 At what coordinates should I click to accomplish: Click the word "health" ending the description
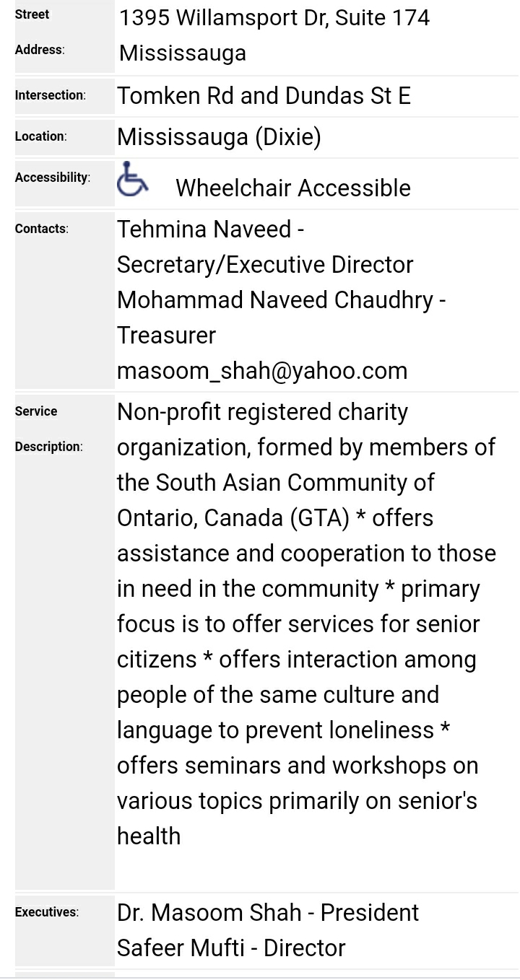149,836
